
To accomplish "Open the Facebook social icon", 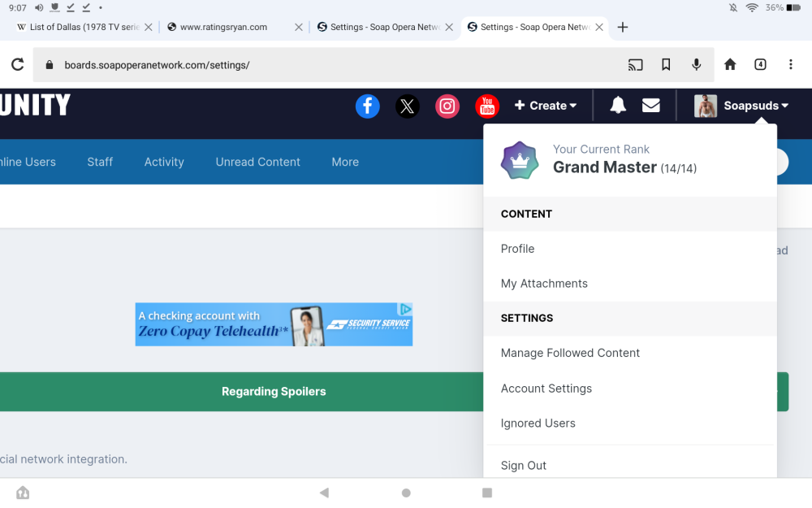I will click(368, 106).
